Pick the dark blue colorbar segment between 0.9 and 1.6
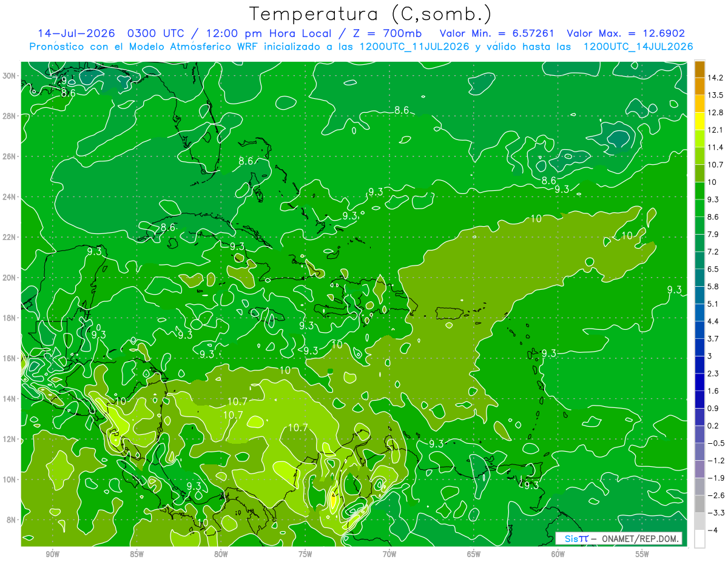Screen dimensions: 728x562 (x=699, y=400)
